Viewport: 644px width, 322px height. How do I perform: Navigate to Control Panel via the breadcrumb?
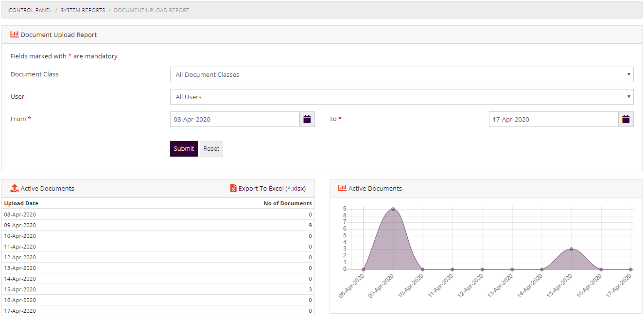click(30, 10)
